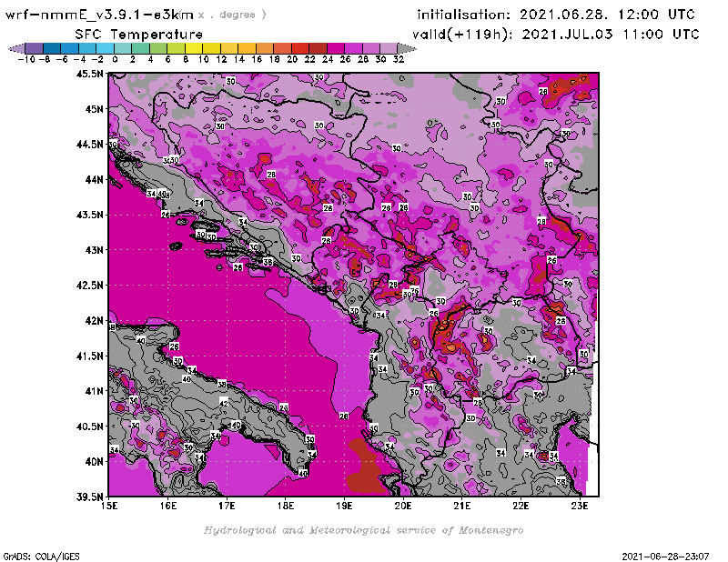Screen dimensions: 728x562
Task: Click the 40.5N latitude label
Action: tap(89, 427)
